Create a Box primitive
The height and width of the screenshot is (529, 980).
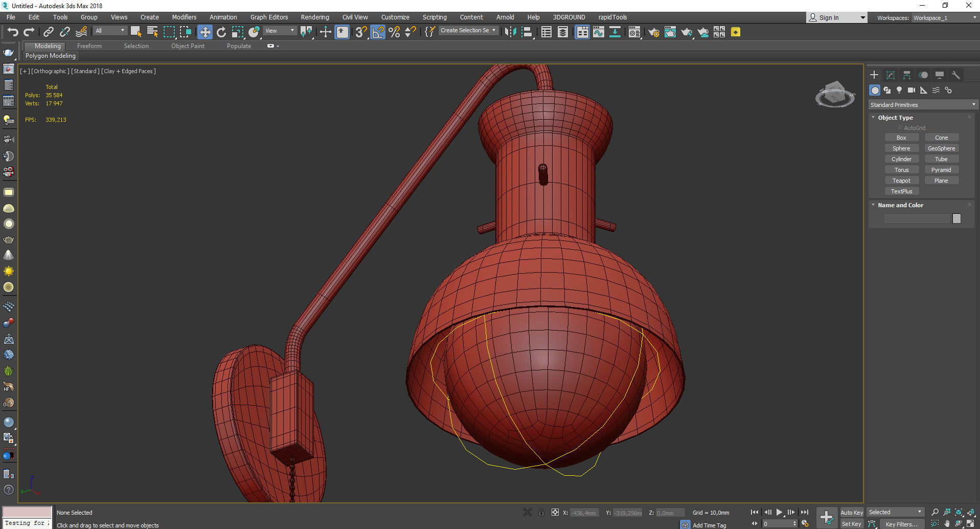point(901,138)
